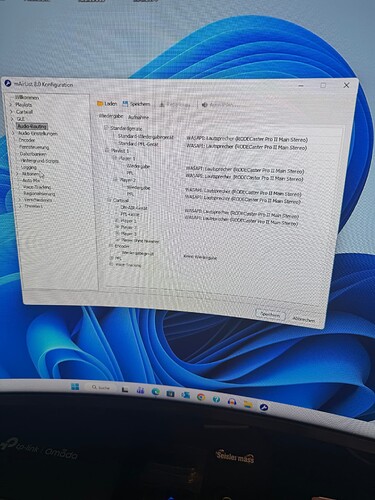The width and height of the screenshot is (375, 500).
Task: Launch Google Chrome from the taskbar
Action: (x=201, y=397)
